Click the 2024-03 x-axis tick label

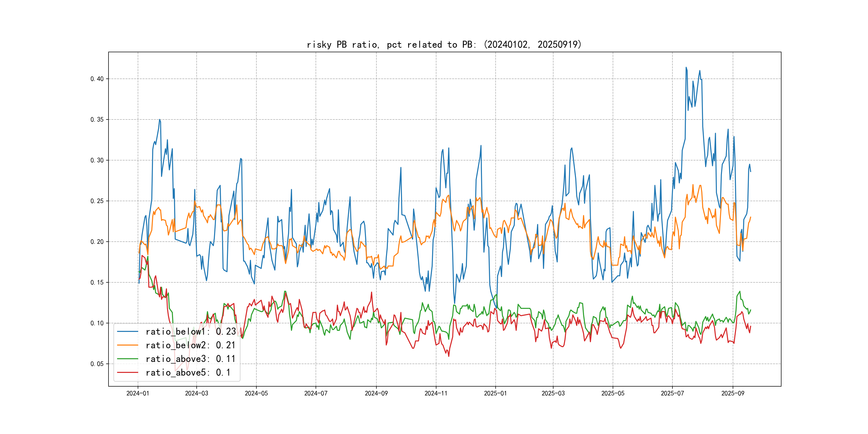[x=196, y=394]
